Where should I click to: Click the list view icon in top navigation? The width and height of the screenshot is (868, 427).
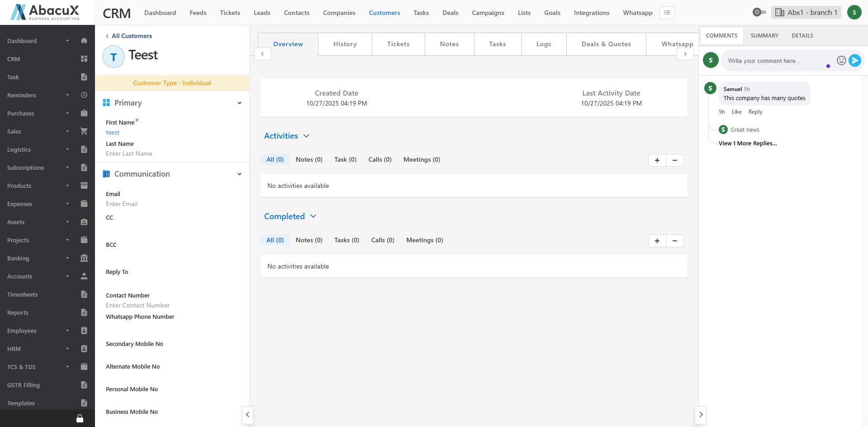[667, 13]
